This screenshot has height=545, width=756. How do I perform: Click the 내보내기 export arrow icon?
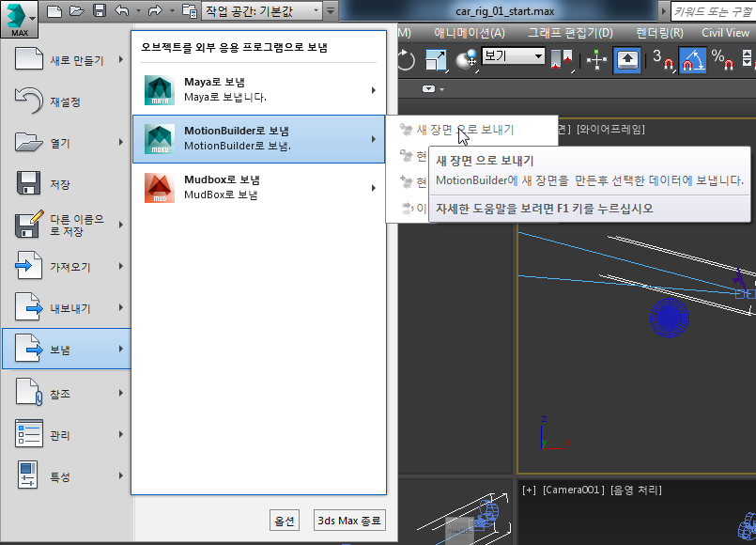coord(28,306)
